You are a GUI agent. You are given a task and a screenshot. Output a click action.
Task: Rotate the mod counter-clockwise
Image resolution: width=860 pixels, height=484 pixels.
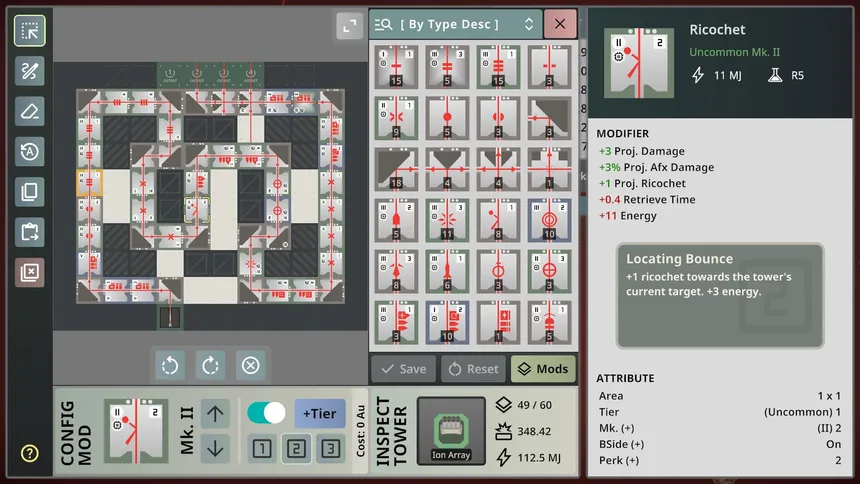click(170, 365)
